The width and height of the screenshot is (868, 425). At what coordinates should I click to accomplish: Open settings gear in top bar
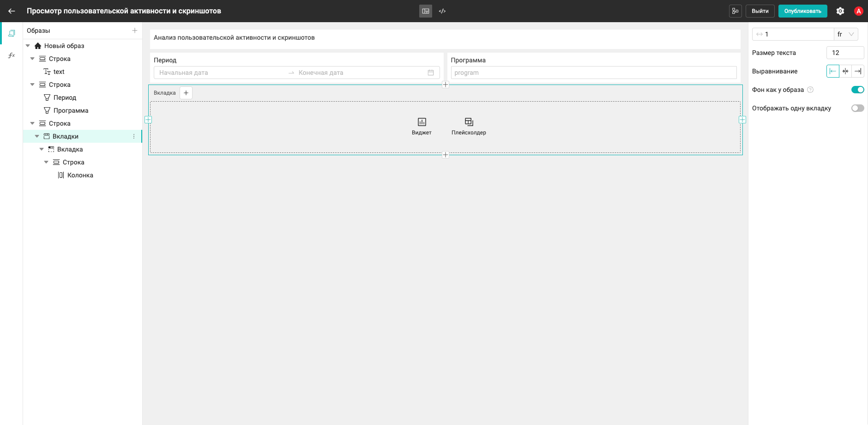(x=840, y=11)
